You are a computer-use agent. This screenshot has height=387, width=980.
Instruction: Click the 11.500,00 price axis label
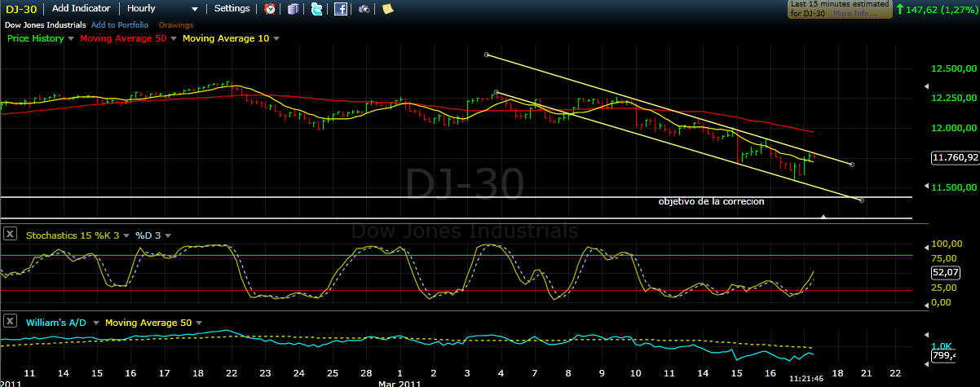coord(952,187)
